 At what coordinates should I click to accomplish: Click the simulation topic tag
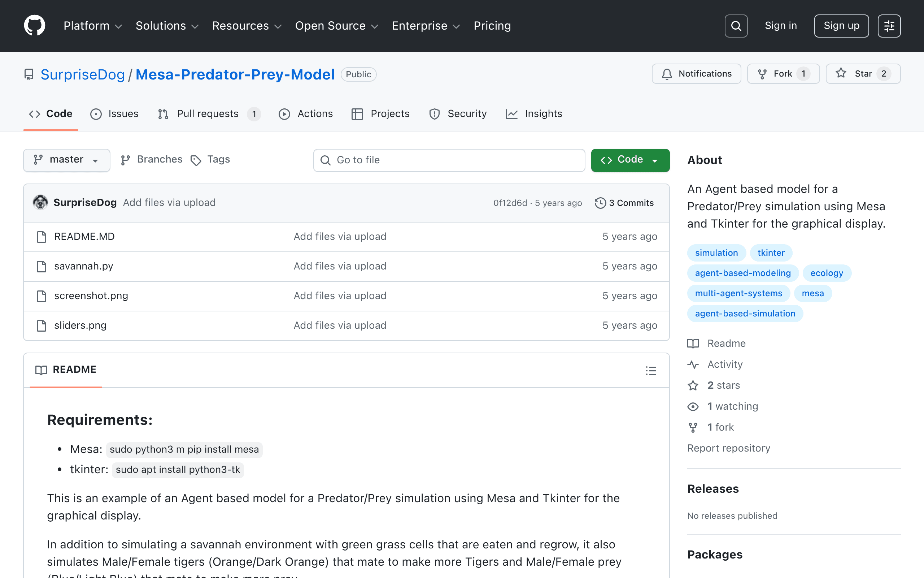(716, 253)
